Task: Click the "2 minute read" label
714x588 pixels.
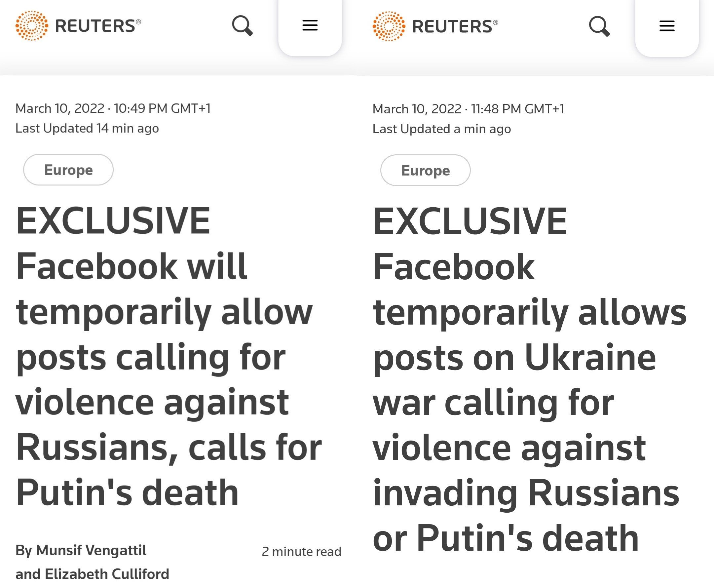Action: 301,552
